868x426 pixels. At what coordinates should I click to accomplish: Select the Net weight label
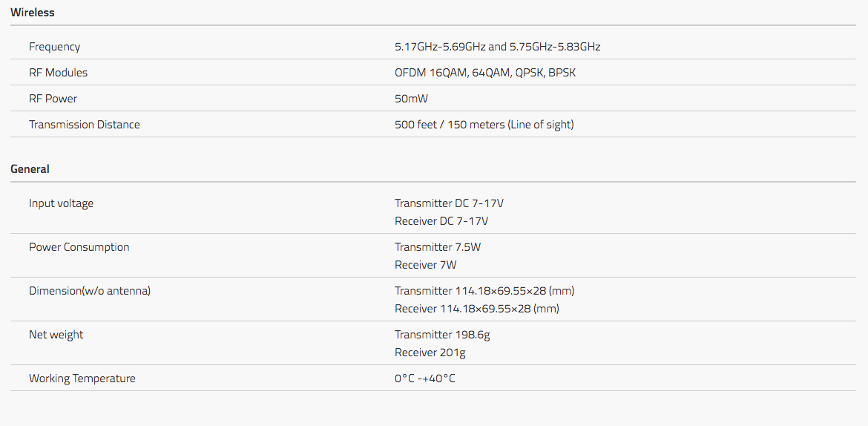[56, 335]
